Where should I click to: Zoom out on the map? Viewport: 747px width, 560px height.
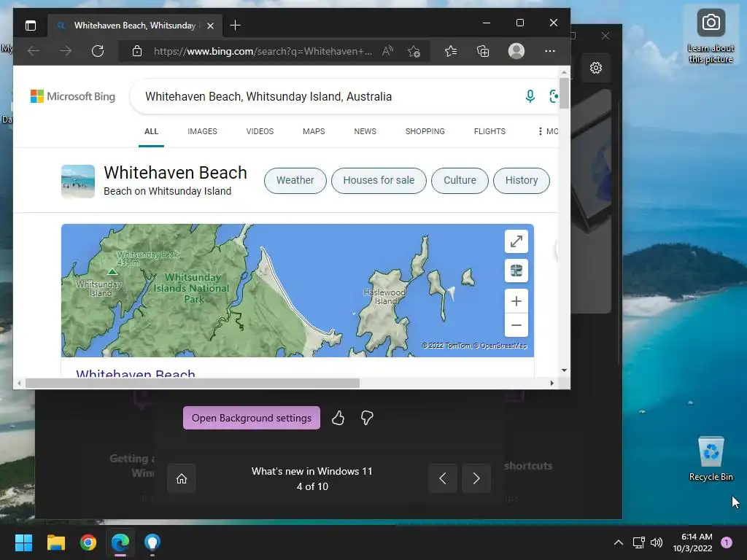(x=516, y=325)
